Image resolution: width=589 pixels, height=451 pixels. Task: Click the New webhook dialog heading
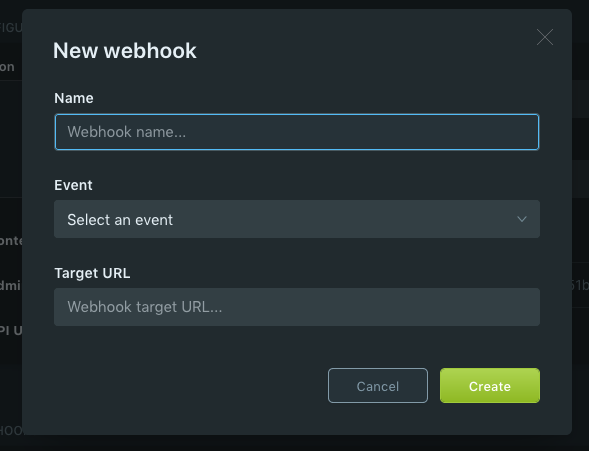pos(125,50)
